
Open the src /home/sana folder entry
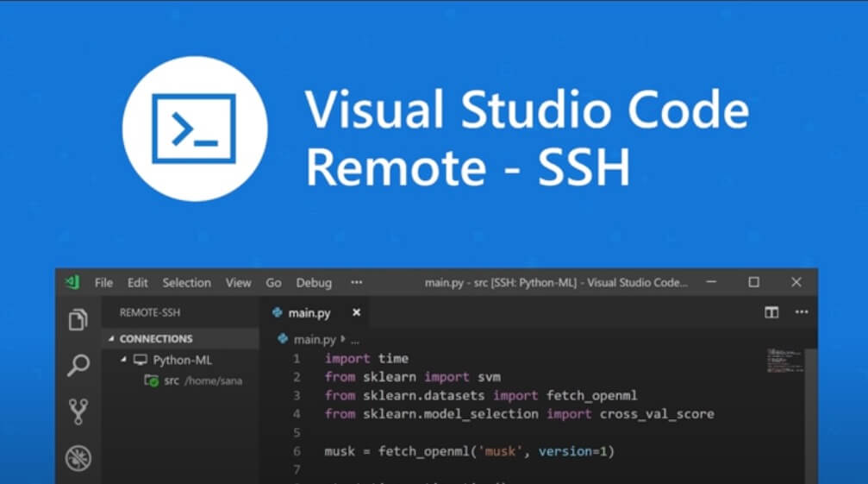[193, 380]
